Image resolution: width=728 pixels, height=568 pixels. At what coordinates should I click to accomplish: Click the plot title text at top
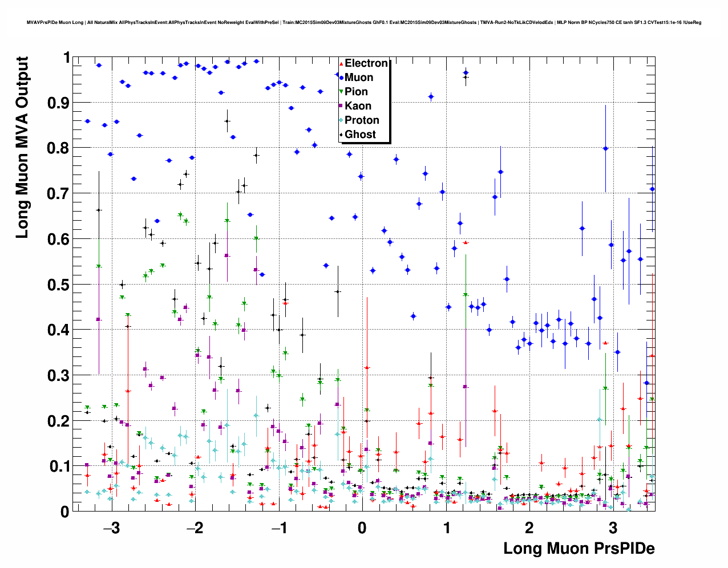coord(364,22)
